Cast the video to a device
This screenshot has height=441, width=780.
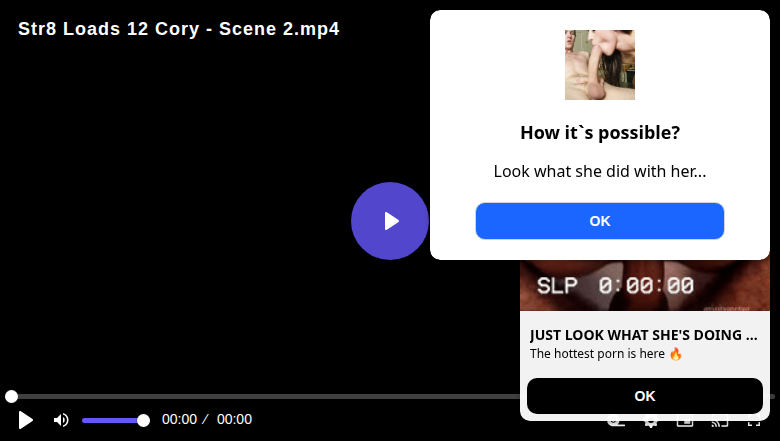point(719,424)
